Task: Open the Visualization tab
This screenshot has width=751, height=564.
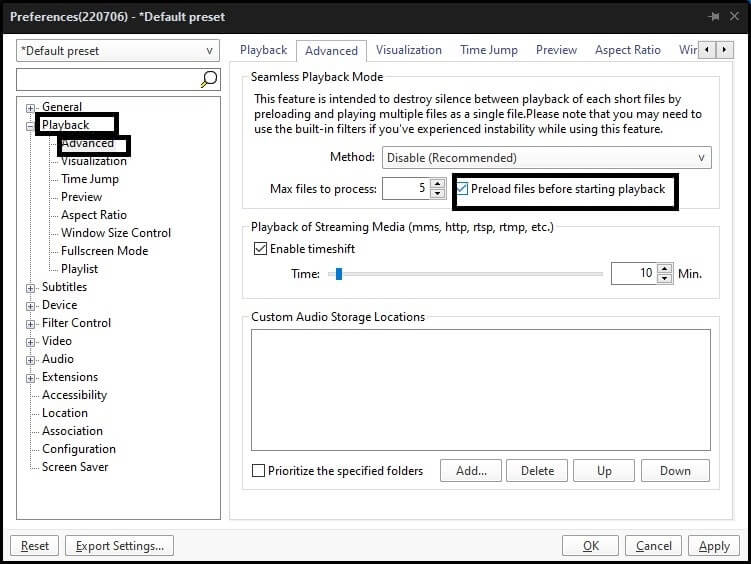Action: 409,50
